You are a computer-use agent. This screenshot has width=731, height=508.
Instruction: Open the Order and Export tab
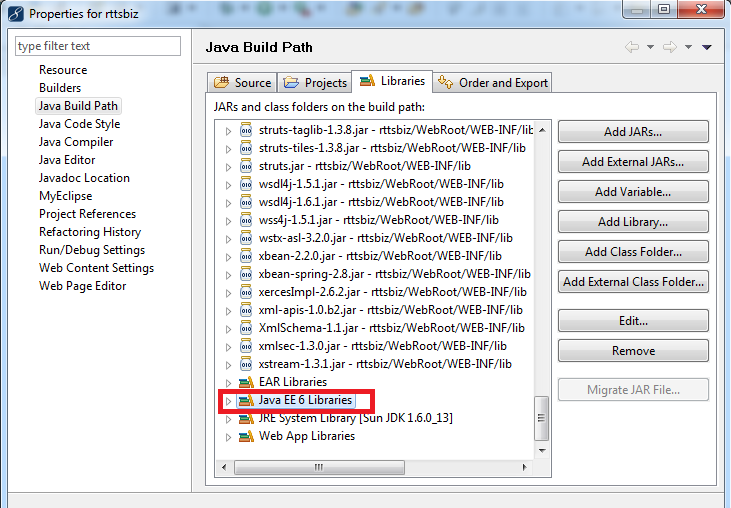click(493, 82)
